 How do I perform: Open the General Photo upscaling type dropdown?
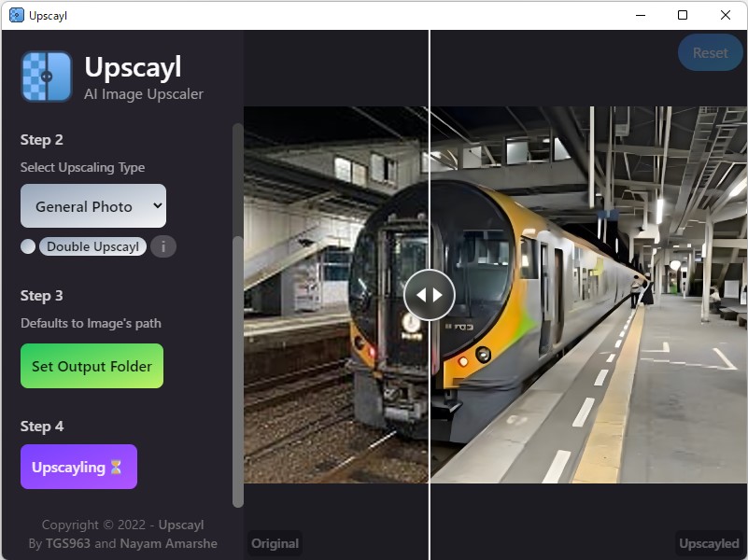click(93, 206)
